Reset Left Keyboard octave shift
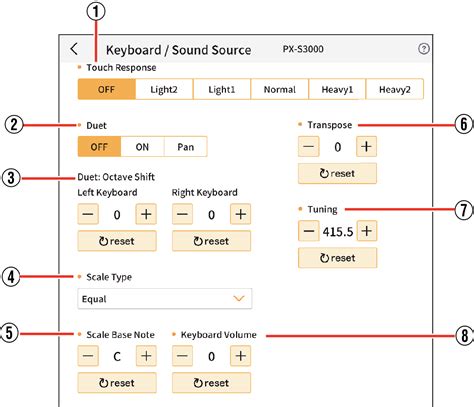 (x=117, y=241)
